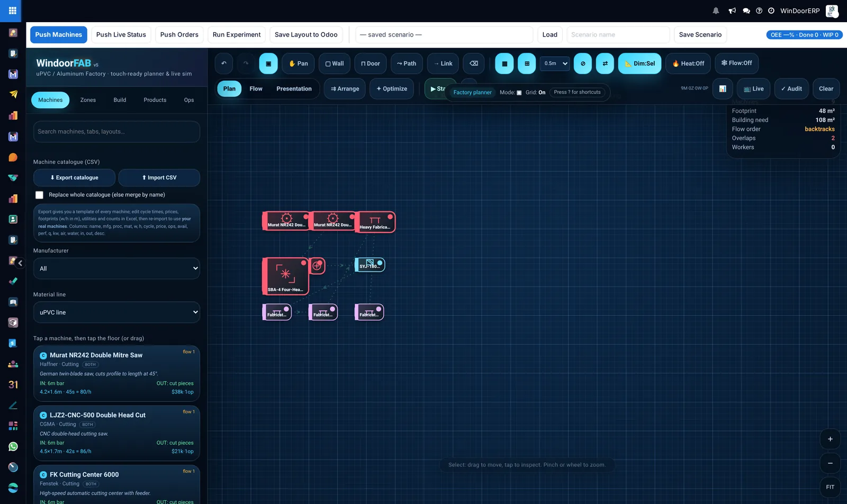Switch to the Flow view tab
The height and width of the screenshot is (504, 847).
[256, 88]
